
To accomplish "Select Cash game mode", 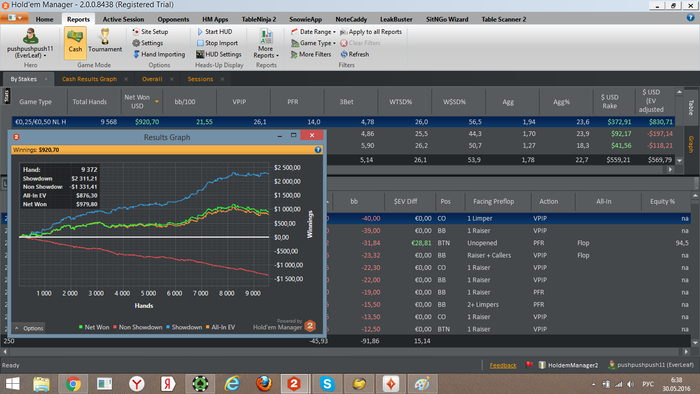I will [x=75, y=43].
